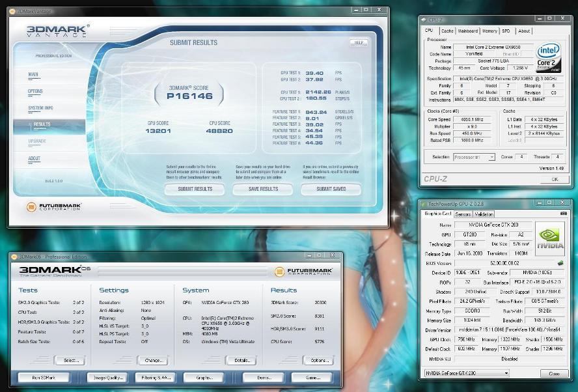578x392 pixels.
Task: Click Change... under Settings in 3DMark06
Action: point(154,360)
